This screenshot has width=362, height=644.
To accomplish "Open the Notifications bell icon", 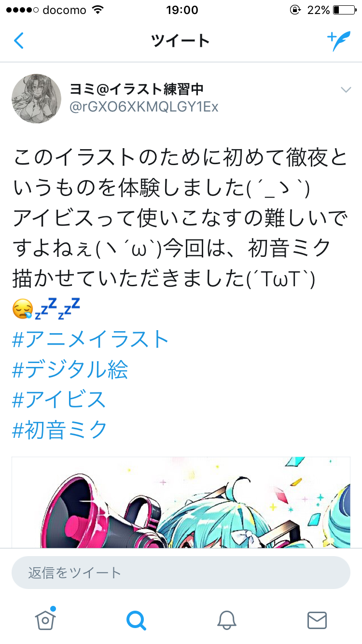I will [226, 620].
